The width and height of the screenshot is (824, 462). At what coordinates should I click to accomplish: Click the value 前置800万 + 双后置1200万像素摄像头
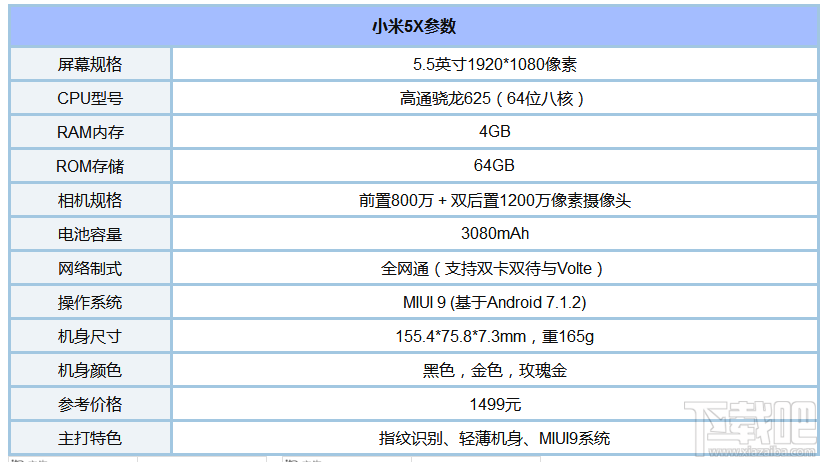point(495,200)
